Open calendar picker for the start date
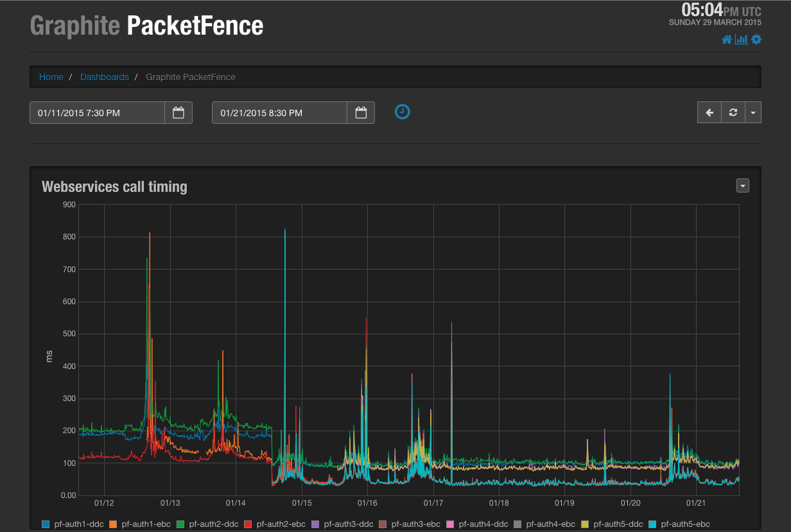Viewport: 791px width, 532px height. [x=178, y=113]
